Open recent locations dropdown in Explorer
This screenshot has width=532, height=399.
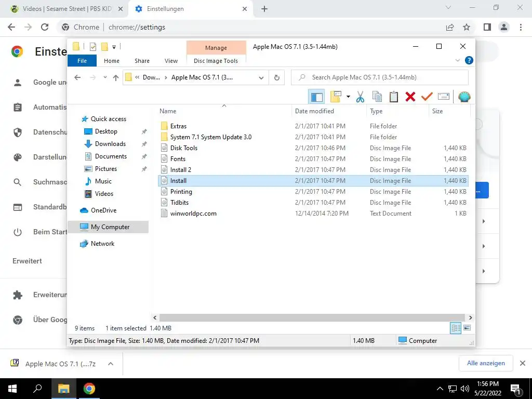[x=105, y=77]
